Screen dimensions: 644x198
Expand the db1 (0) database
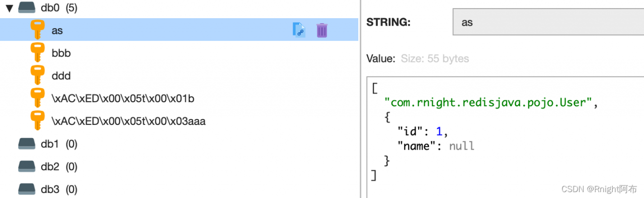click(59, 144)
